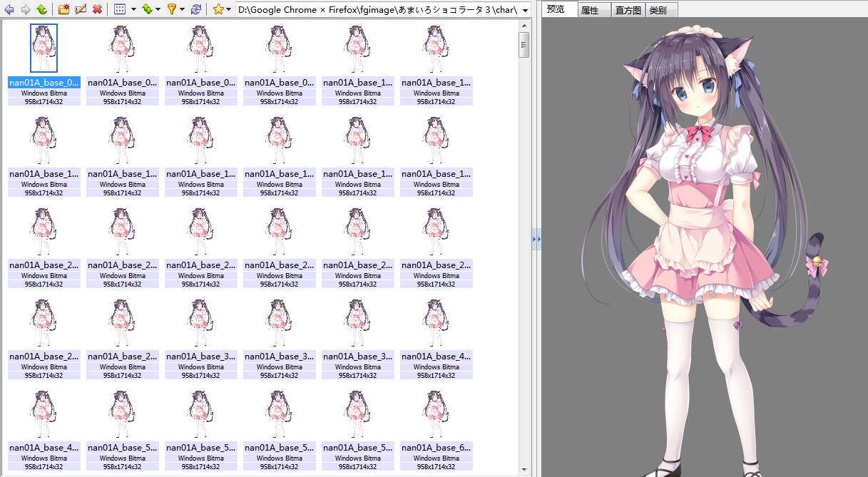Screen dimensions: 868x477
Task: Open the 类别 tab
Action: click(661, 10)
